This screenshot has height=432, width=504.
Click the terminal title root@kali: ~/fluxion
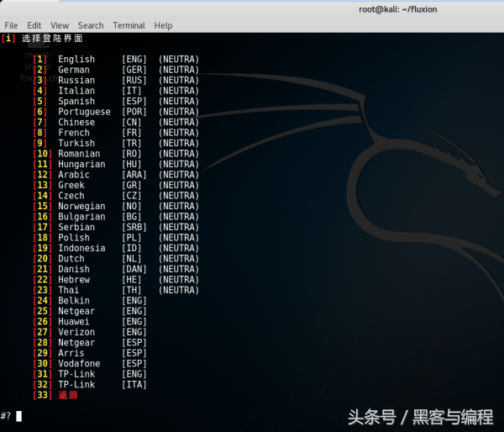click(398, 9)
